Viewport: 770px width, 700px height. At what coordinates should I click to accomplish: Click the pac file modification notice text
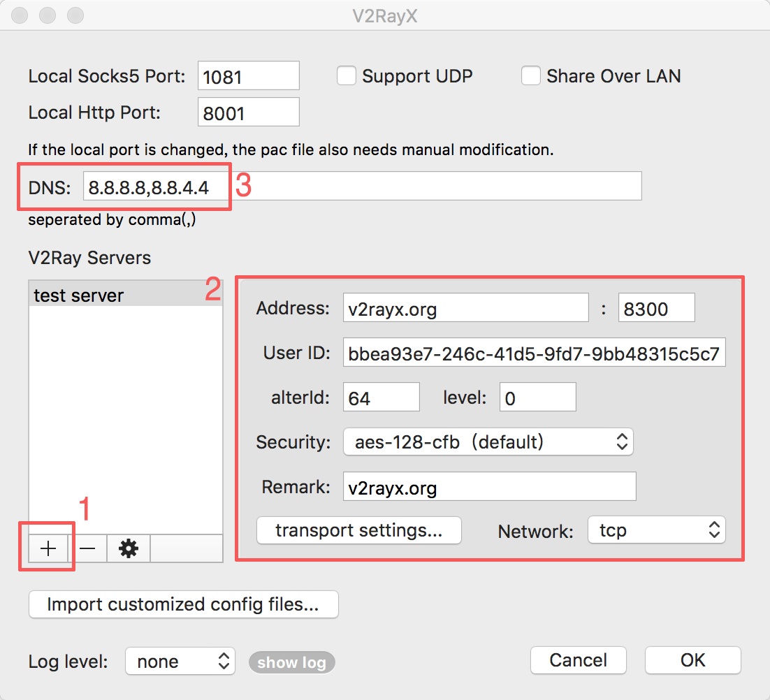pos(291,150)
